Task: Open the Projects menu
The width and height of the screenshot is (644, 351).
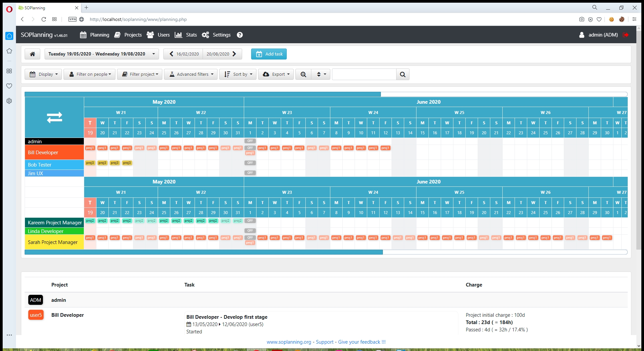Action: point(128,35)
